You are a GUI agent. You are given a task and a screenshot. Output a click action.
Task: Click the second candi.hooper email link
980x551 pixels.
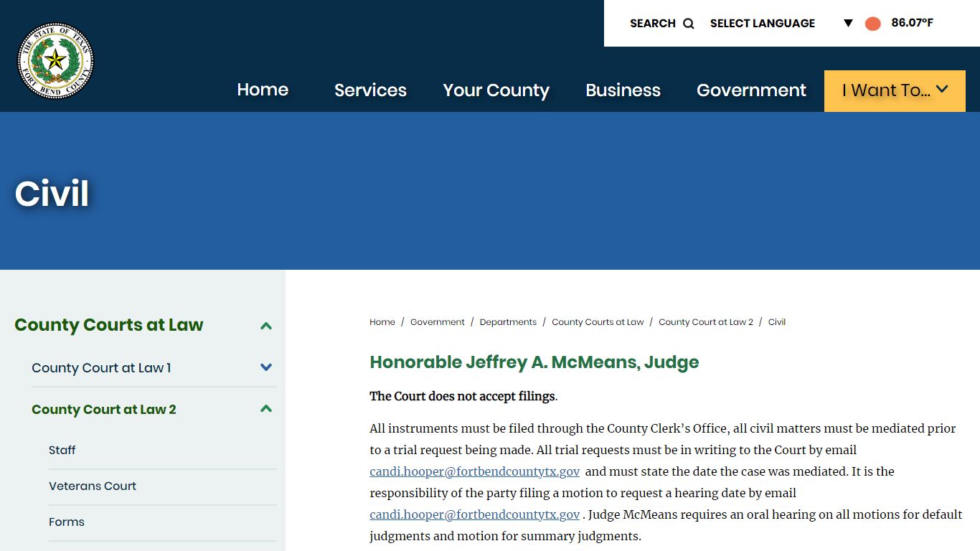pyautogui.click(x=475, y=515)
